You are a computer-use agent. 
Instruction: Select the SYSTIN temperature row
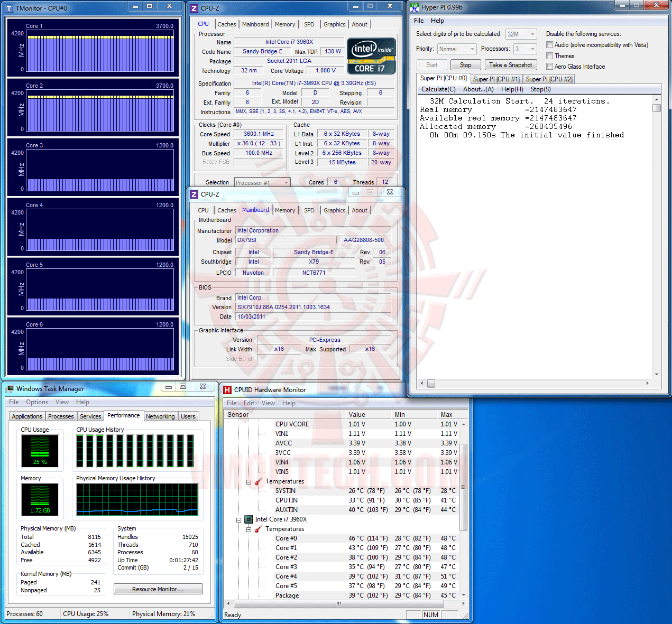click(342, 491)
